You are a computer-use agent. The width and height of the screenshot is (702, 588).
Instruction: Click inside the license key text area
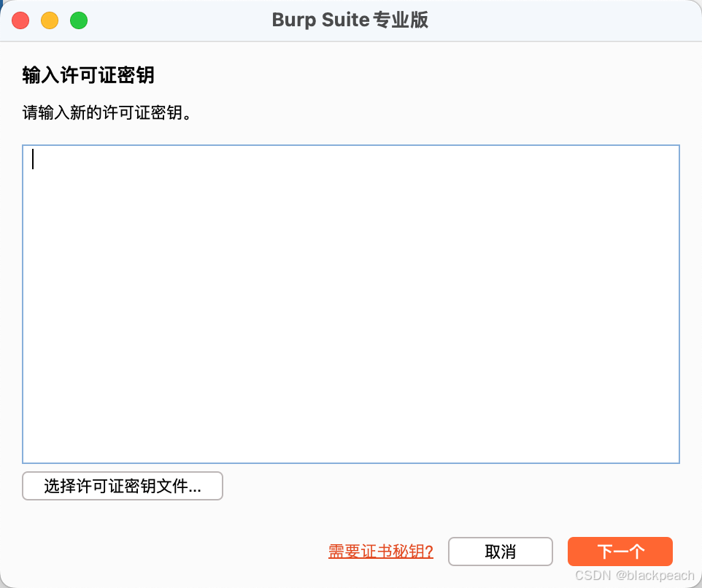pyautogui.click(x=350, y=303)
